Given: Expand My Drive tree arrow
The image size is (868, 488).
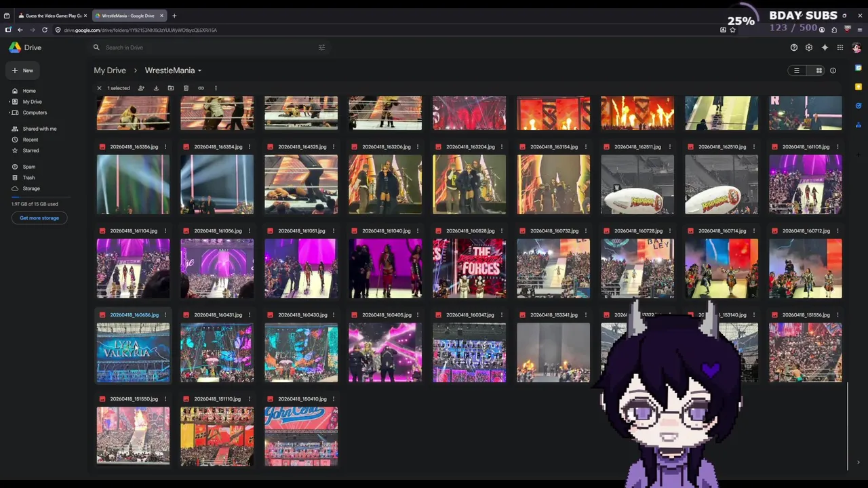Looking at the screenshot, I should (x=9, y=102).
